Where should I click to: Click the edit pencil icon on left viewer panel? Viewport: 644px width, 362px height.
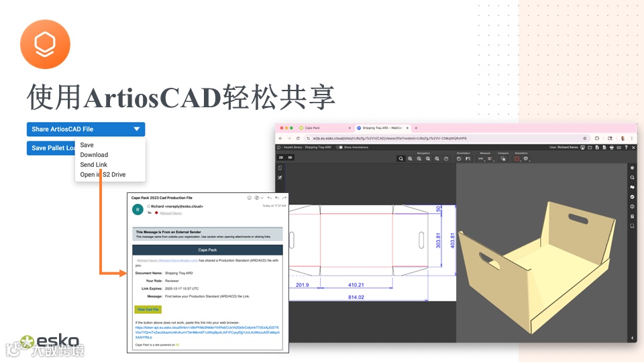[280, 178]
